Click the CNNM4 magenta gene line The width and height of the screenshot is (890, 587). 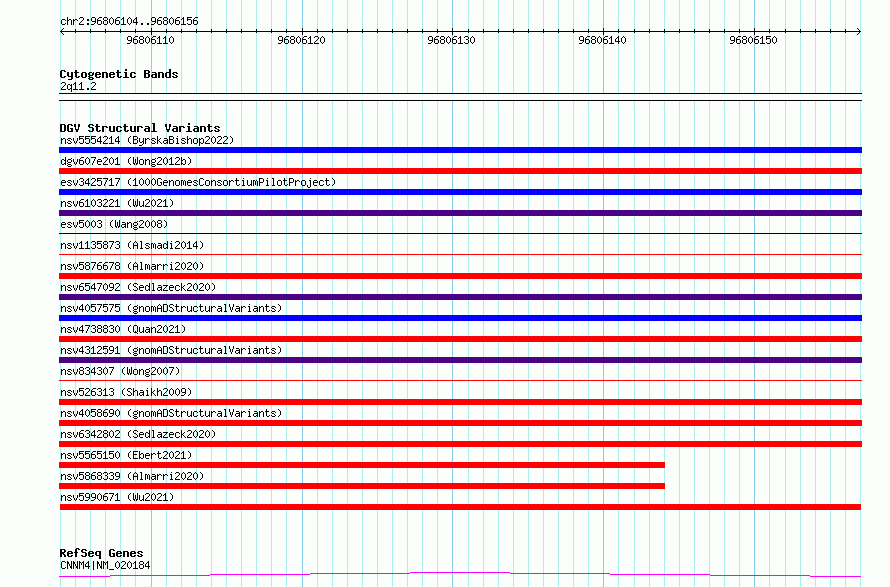click(460, 575)
